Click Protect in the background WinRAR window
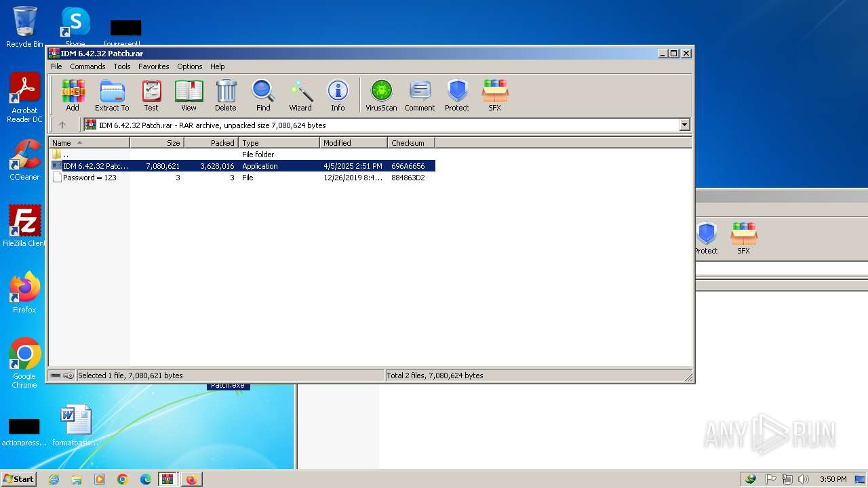This screenshot has width=868, height=488. [x=706, y=238]
